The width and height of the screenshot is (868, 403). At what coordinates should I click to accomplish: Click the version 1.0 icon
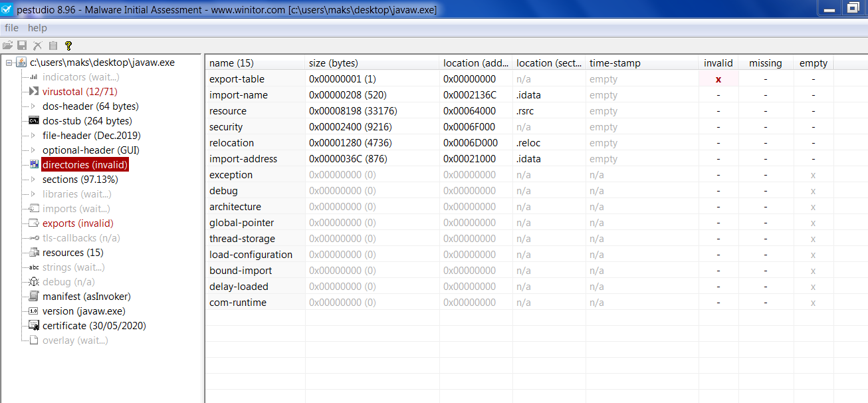(34, 311)
